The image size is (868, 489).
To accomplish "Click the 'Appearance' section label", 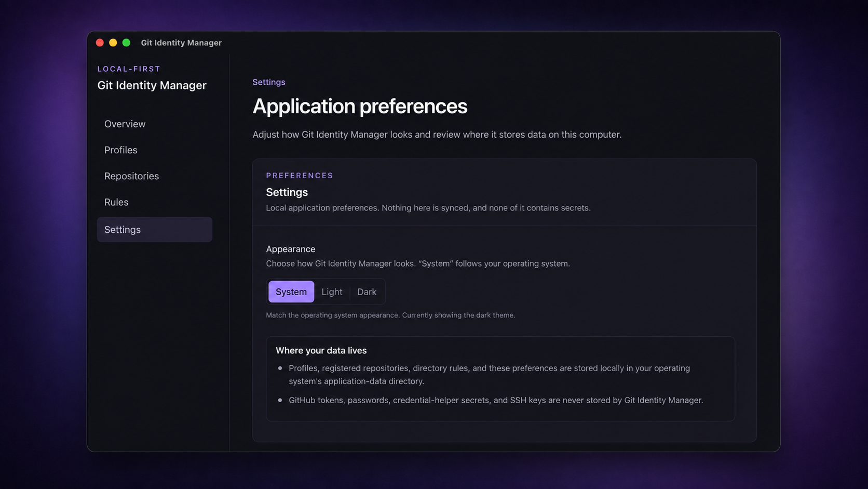I will pos(291,249).
